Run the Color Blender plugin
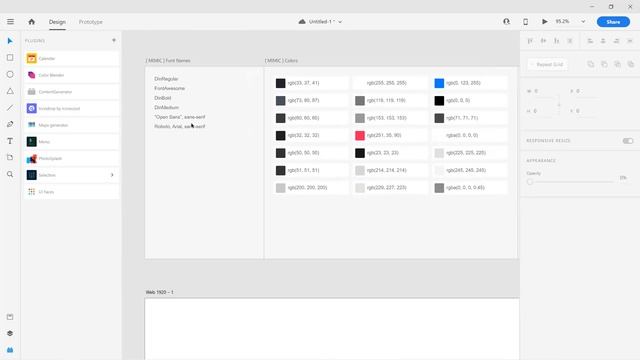This screenshot has height=360, width=640. pos(72,75)
